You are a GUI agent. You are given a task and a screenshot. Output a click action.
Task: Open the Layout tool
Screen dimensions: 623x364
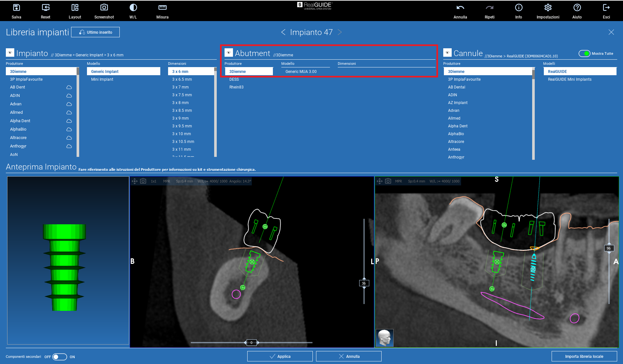click(x=75, y=8)
